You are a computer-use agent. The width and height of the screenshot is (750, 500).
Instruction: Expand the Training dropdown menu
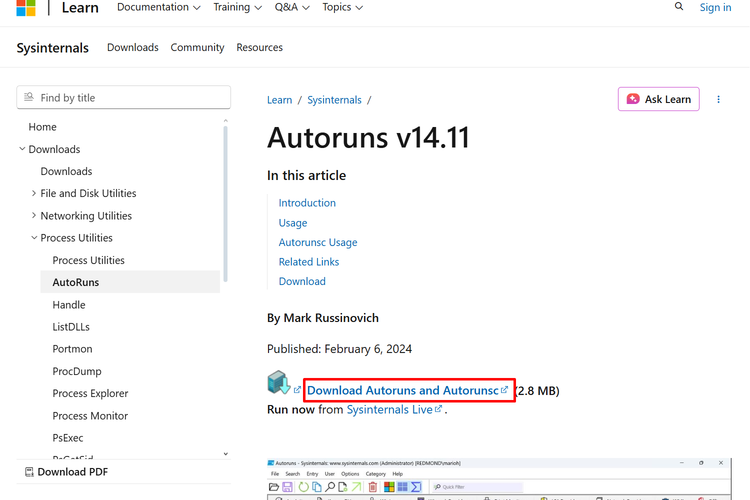point(237,7)
